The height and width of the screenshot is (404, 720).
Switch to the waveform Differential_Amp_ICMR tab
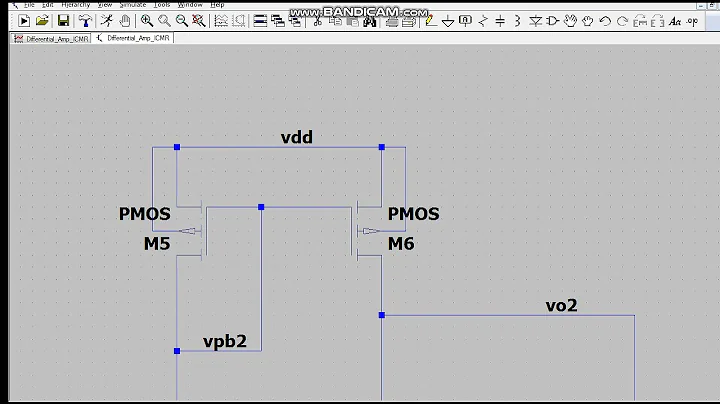51,39
